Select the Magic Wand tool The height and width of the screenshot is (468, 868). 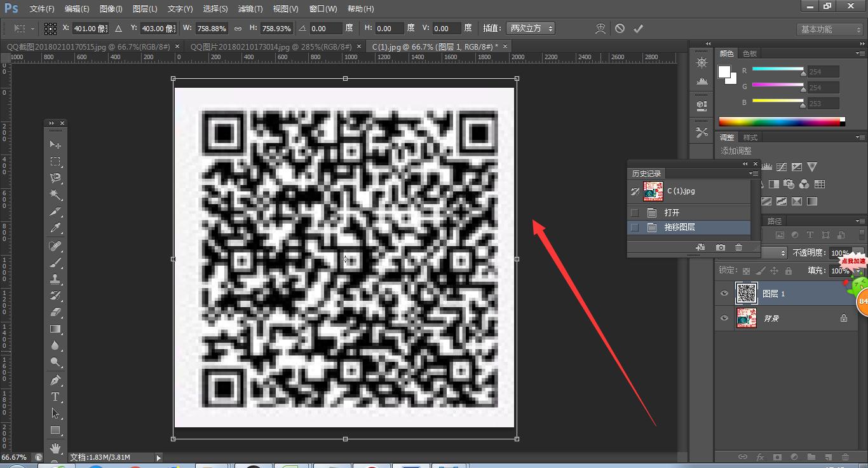(x=55, y=195)
